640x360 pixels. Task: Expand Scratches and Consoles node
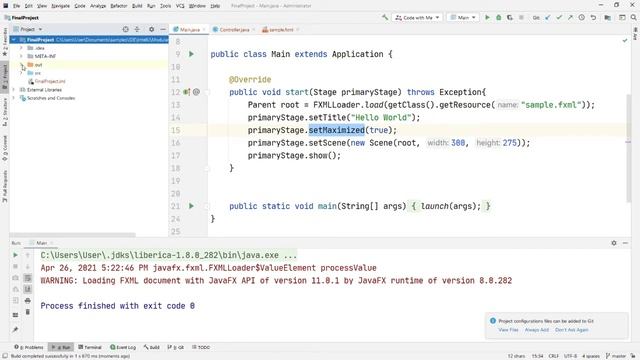pyautogui.click(x=14, y=98)
